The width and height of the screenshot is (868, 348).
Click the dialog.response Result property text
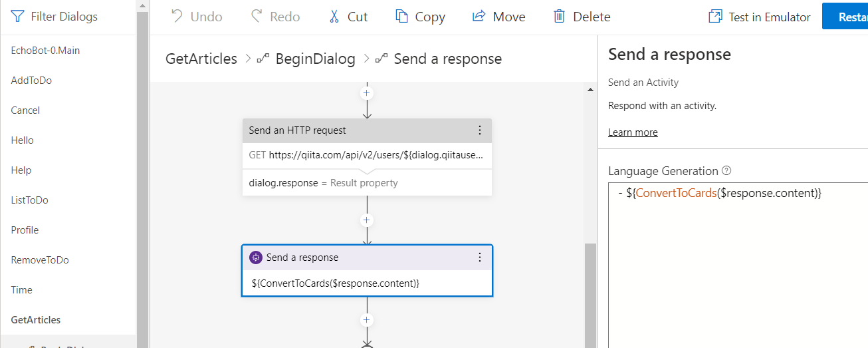pyautogui.click(x=323, y=183)
